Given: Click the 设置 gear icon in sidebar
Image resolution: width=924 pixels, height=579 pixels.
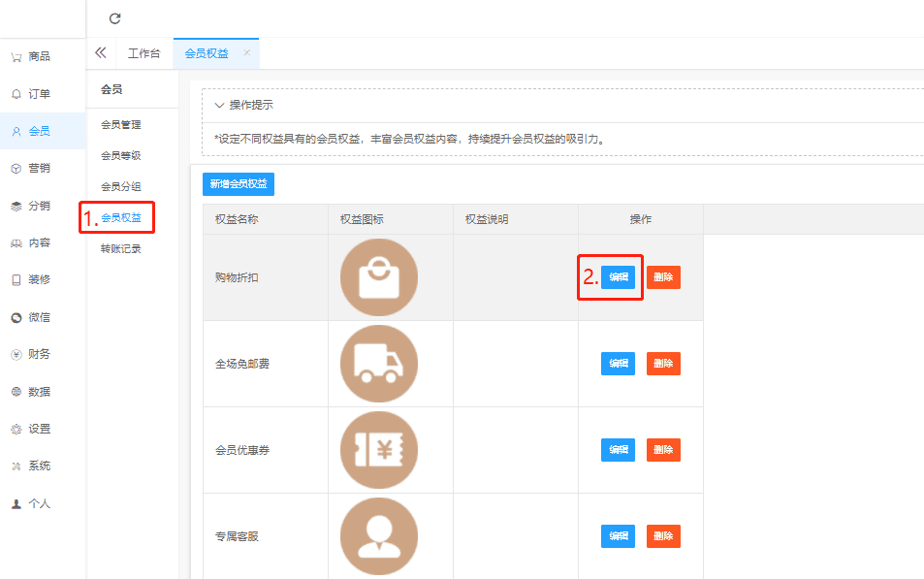Looking at the screenshot, I should point(16,429).
